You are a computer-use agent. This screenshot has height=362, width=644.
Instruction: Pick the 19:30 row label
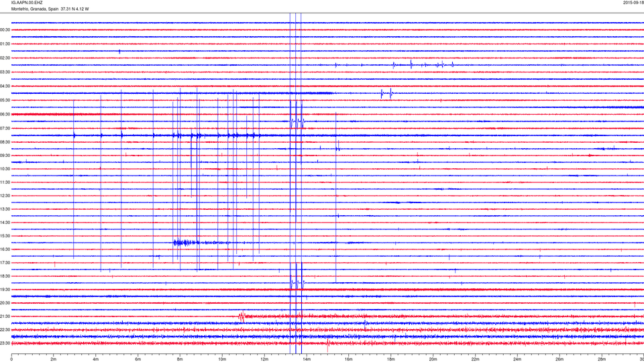[x=5, y=290]
